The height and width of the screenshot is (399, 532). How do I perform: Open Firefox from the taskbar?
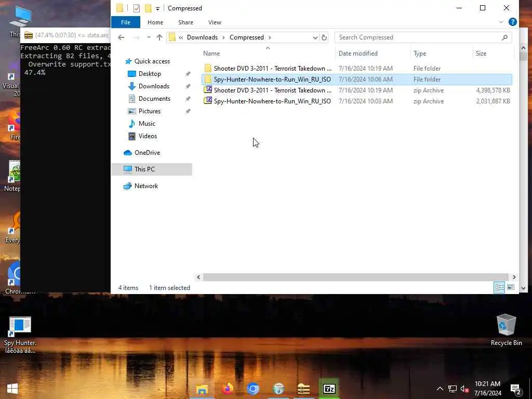(228, 389)
